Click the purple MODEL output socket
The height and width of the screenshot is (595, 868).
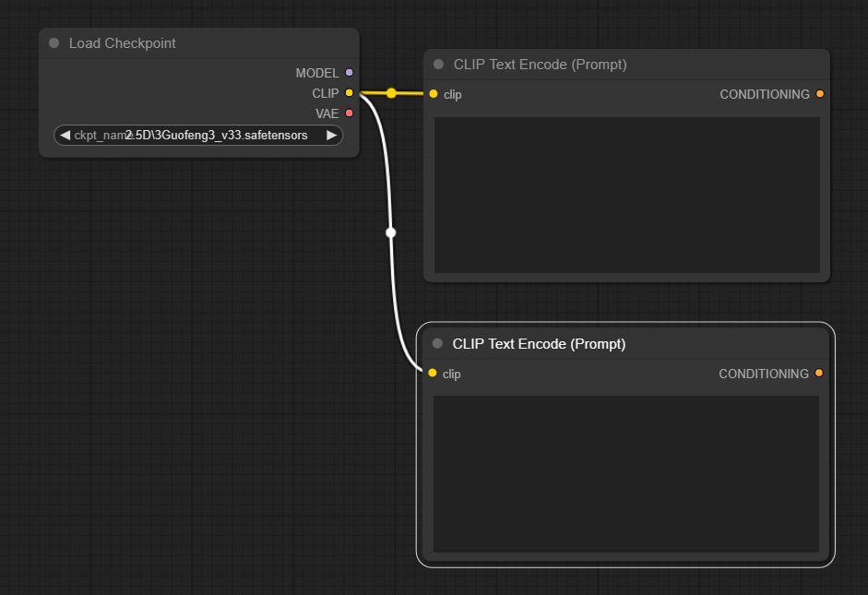pyautogui.click(x=349, y=73)
